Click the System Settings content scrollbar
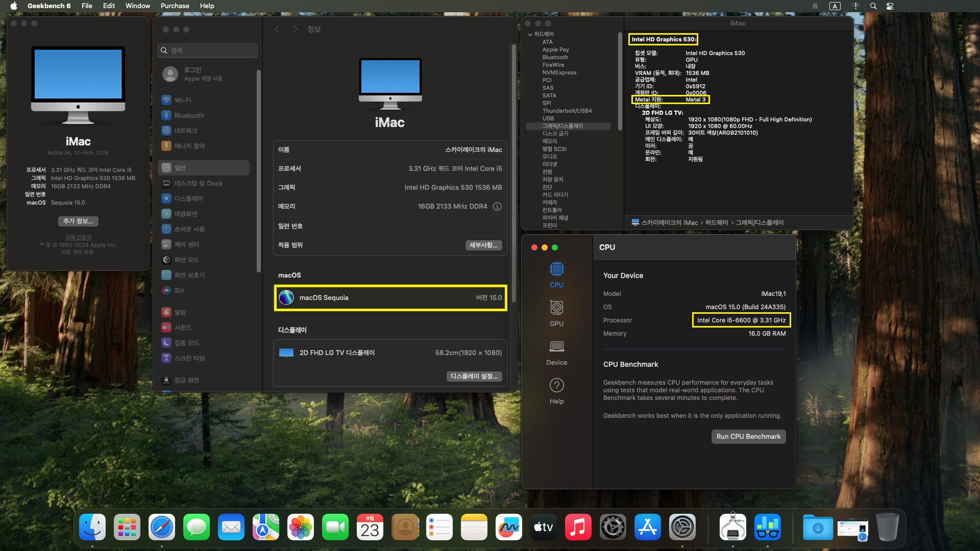The image size is (980, 551). click(x=513, y=173)
